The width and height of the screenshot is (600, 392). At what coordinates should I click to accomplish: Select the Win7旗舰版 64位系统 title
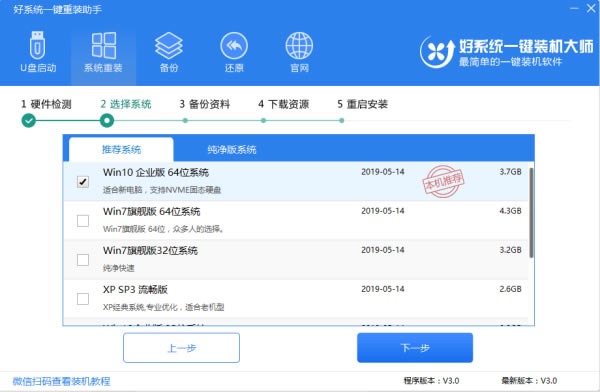point(152,211)
